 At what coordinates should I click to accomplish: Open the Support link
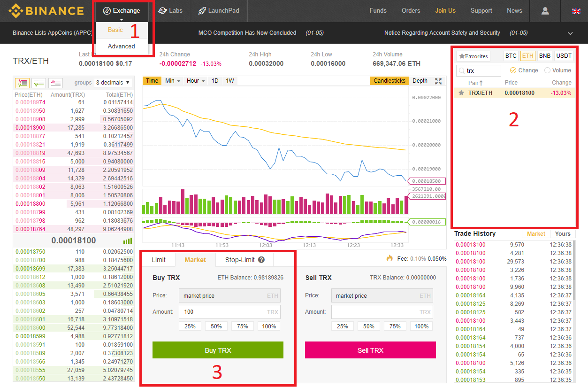[481, 10]
